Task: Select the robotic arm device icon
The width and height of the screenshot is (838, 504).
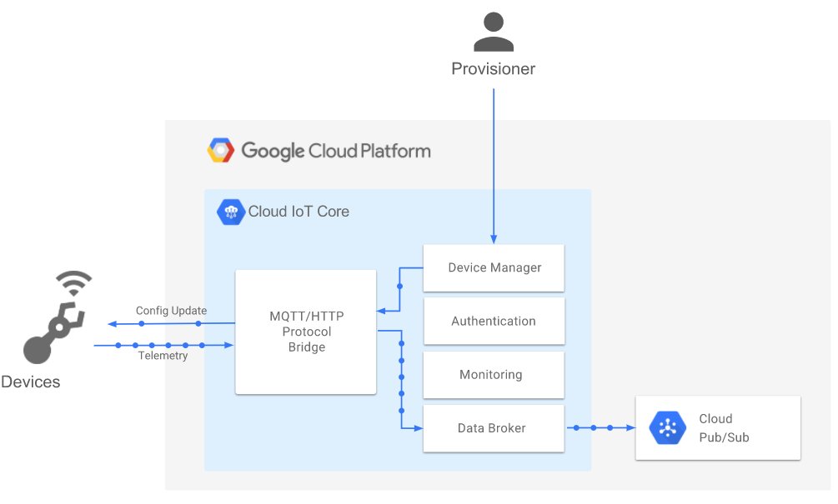Action: click(60, 332)
